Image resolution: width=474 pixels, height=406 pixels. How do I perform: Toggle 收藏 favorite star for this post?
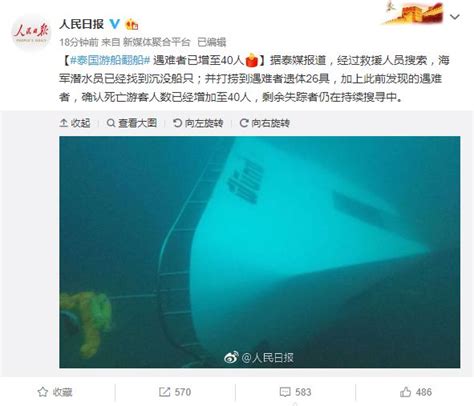tap(55, 392)
